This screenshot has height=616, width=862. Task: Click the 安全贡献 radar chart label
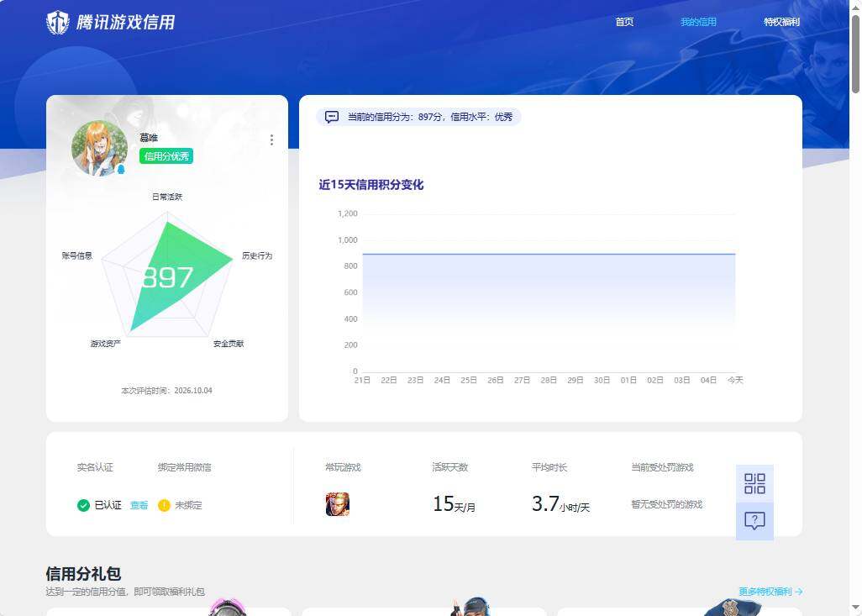tap(229, 344)
